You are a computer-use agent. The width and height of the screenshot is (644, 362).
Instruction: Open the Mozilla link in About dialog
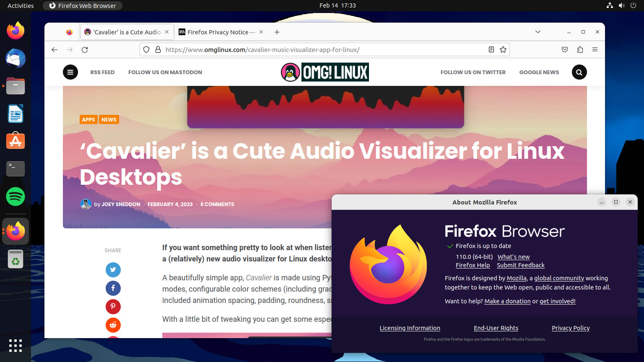coord(517,278)
